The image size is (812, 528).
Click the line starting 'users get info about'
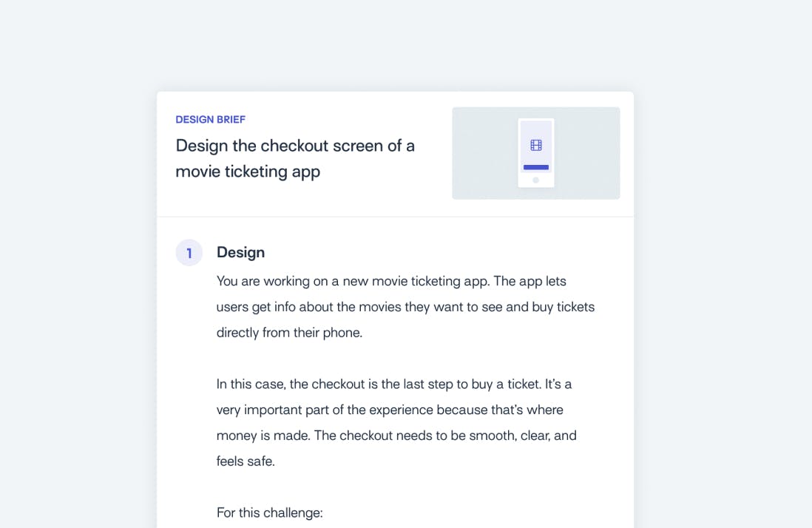coord(405,307)
